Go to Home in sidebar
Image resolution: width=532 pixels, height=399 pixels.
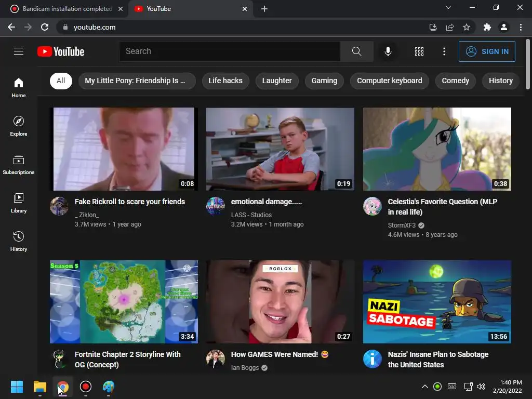click(x=19, y=87)
